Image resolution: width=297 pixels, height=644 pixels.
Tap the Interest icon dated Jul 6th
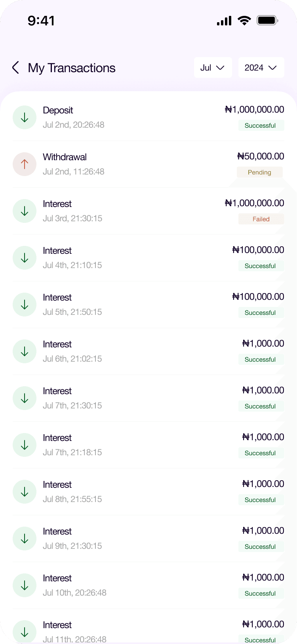25,351
